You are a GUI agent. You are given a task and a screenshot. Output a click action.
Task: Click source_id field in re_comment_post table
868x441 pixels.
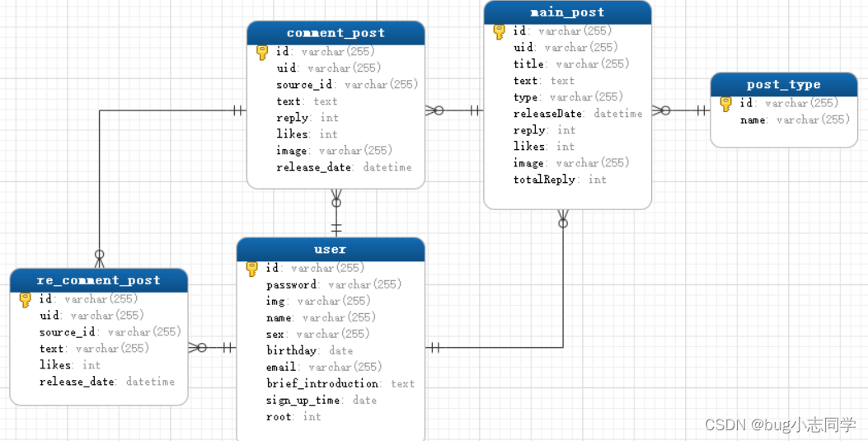tap(110, 332)
